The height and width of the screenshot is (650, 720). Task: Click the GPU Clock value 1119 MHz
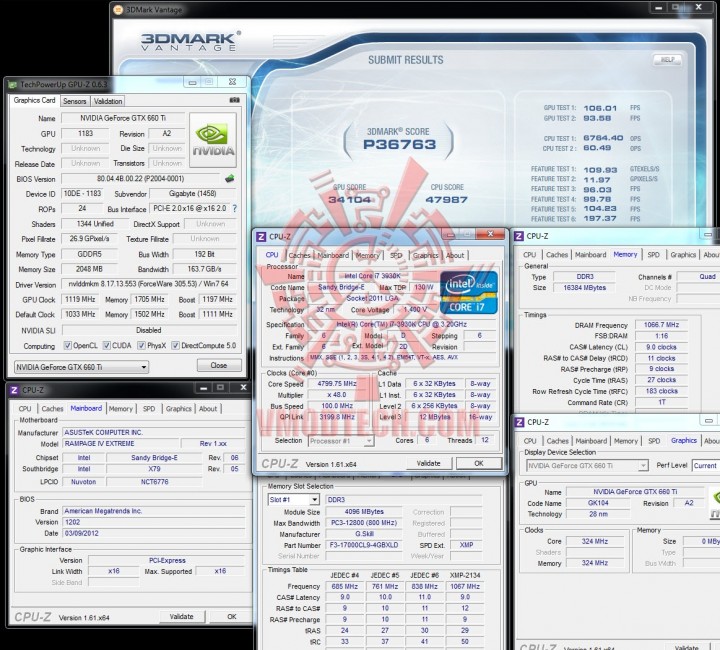[x=80, y=300]
